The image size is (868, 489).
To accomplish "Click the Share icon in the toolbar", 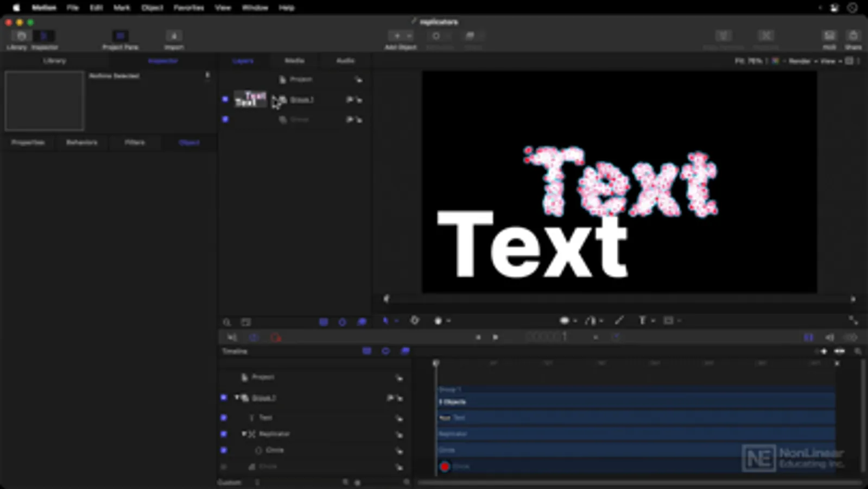I will tap(853, 36).
